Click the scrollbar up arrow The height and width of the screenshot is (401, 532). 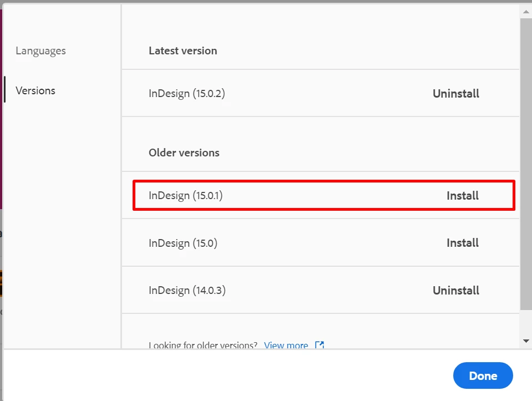click(526, 12)
